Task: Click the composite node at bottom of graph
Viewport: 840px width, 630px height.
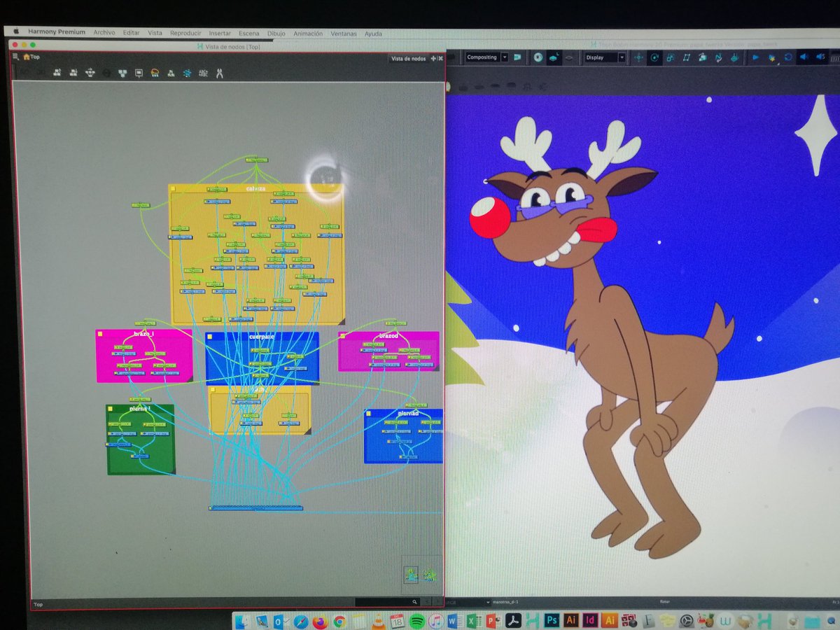Action: pyautogui.click(x=256, y=507)
